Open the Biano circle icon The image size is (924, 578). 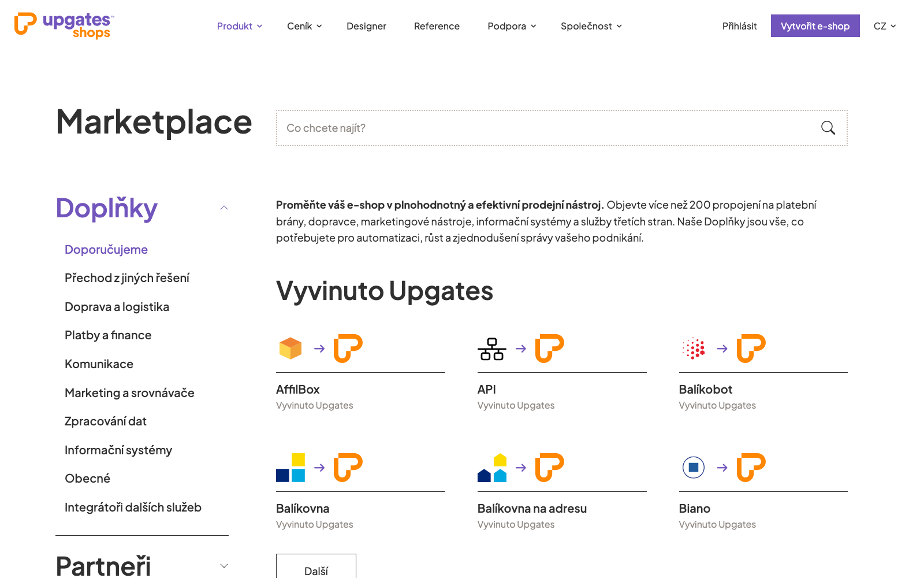694,468
